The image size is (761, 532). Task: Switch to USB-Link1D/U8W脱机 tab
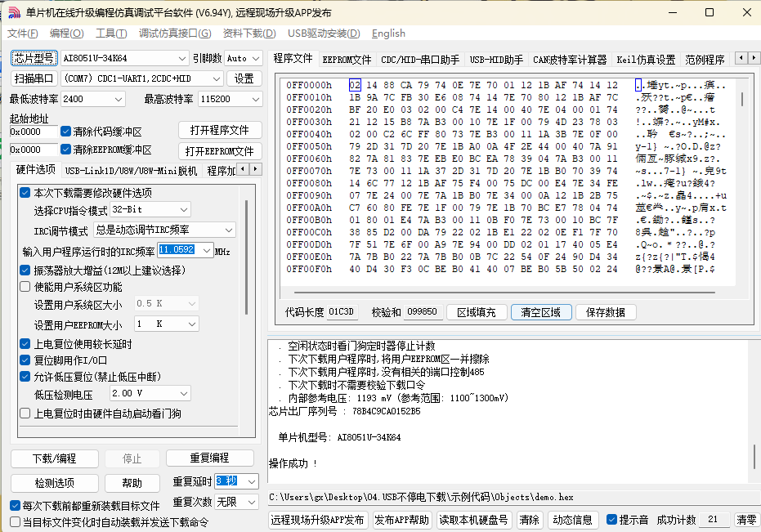[131, 171]
